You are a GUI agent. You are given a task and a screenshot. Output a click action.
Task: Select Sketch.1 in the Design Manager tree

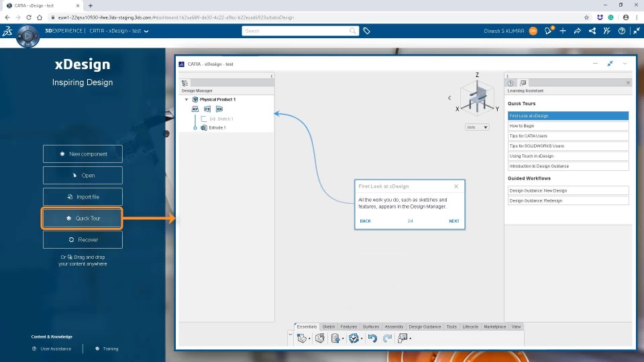click(225, 119)
